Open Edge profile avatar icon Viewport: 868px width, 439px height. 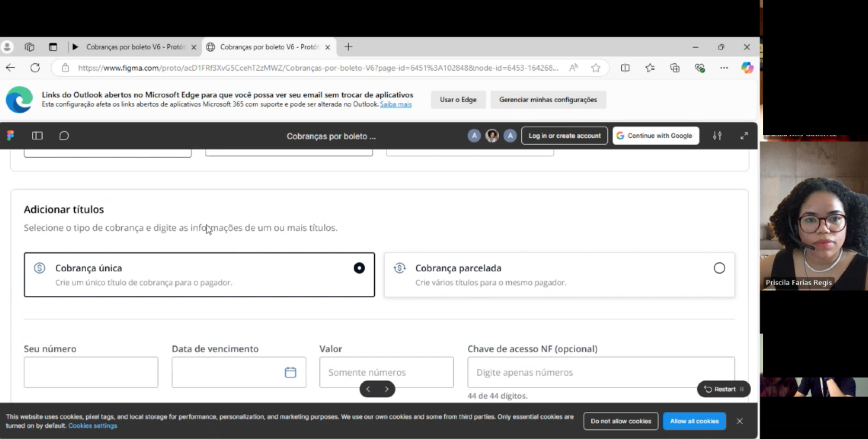coord(7,47)
